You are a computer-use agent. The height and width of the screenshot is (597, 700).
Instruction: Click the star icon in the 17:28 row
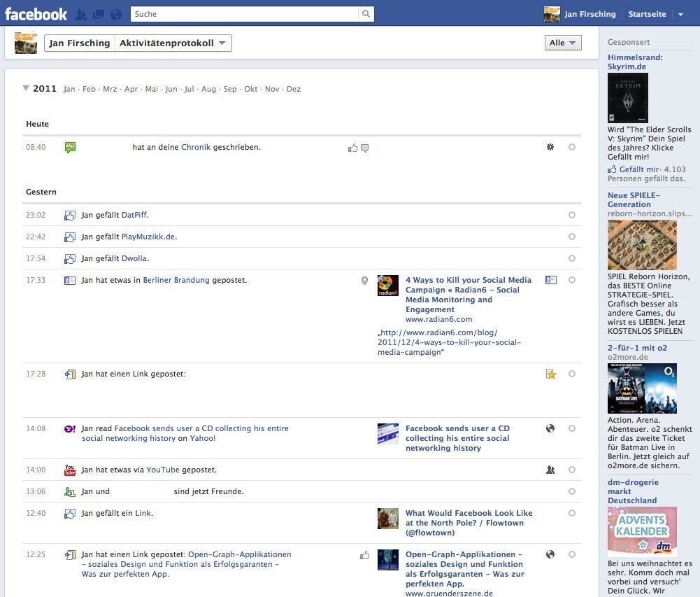(x=551, y=374)
